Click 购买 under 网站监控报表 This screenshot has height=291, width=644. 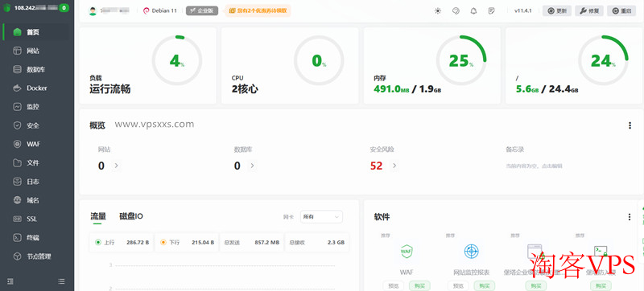tap(485, 285)
